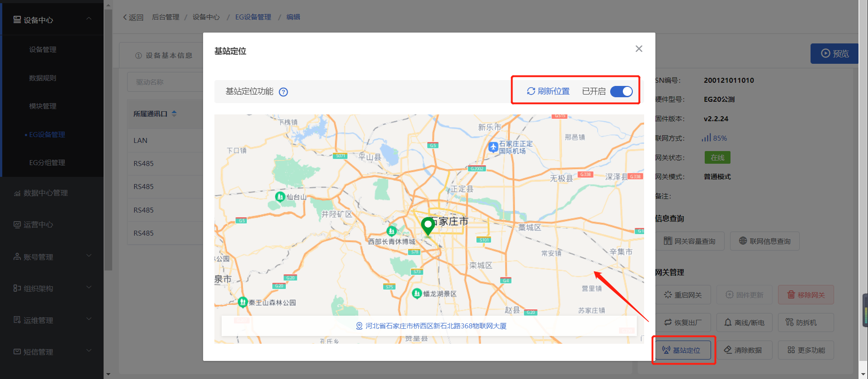Expand the 运维管理 sidebar section
Screen dimensions: 868x379
click(x=89, y=319)
